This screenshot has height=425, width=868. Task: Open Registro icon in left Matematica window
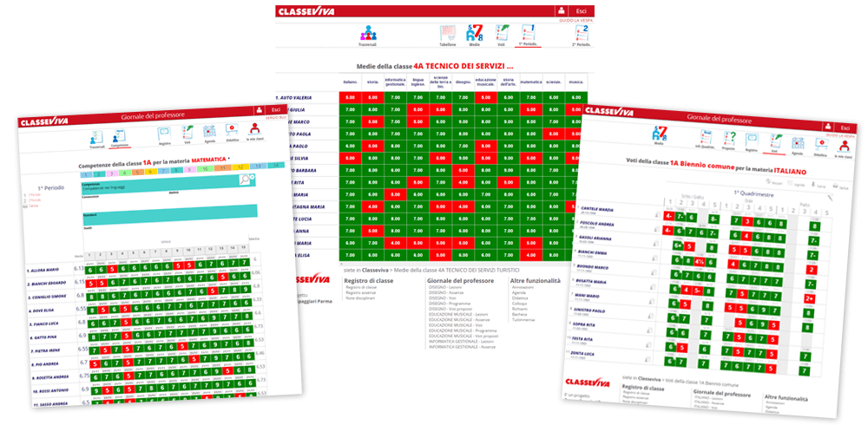coord(164,136)
